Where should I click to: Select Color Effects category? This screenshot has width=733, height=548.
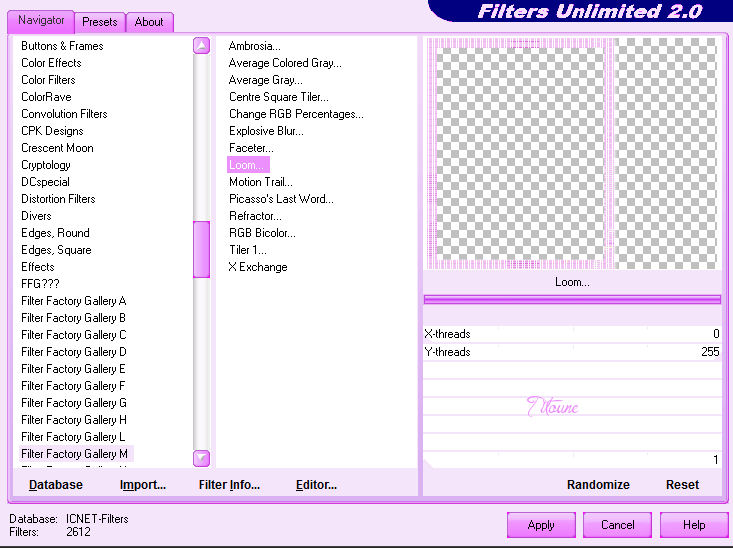[x=51, y=63]
